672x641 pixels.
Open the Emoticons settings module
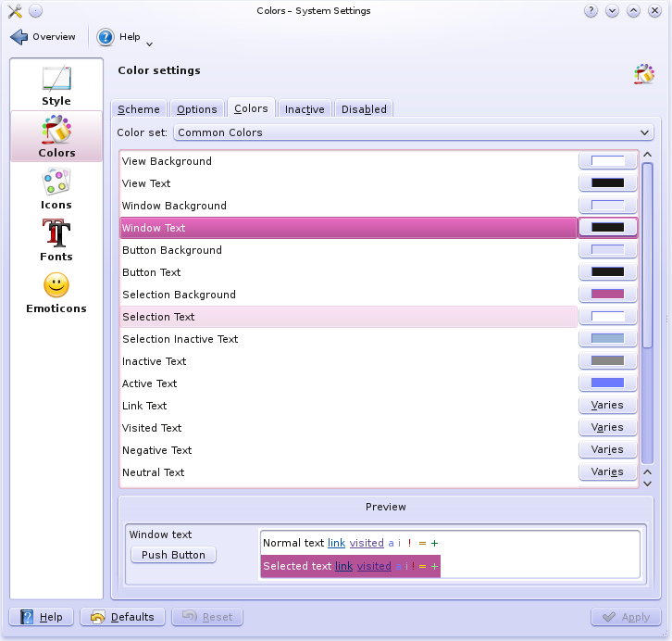tap(56, 293)
